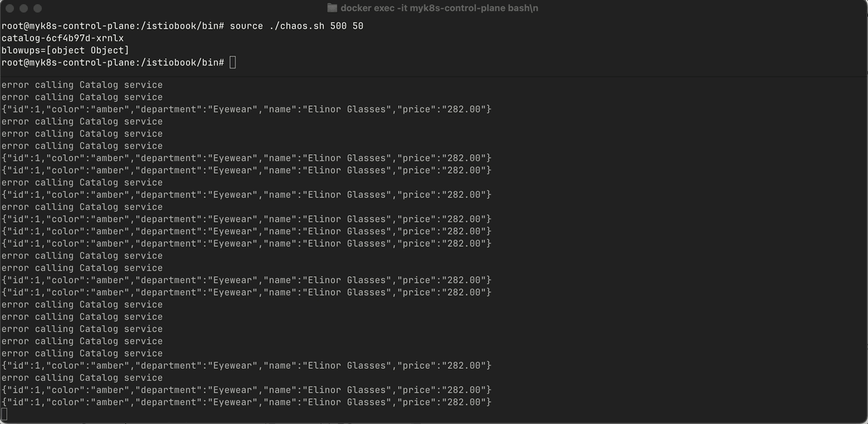Click the topmost error calling Catalog line
Screen dimensions: 868x424
82,85
